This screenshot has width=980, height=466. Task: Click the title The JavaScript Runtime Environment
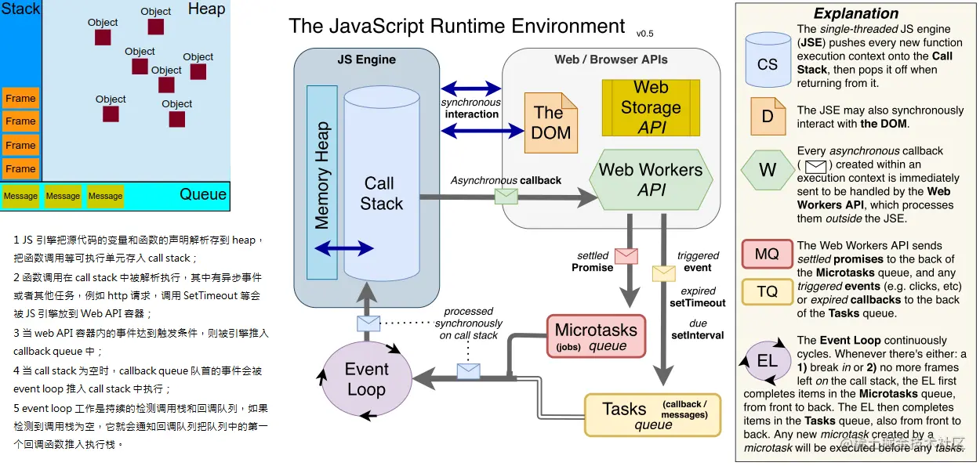click(x=457, y=26)
